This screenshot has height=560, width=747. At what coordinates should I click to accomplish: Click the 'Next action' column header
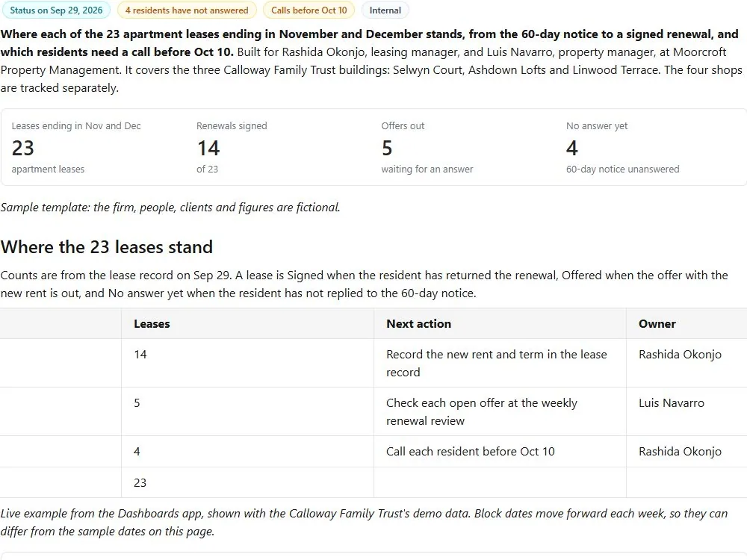[x=500, y=324]
